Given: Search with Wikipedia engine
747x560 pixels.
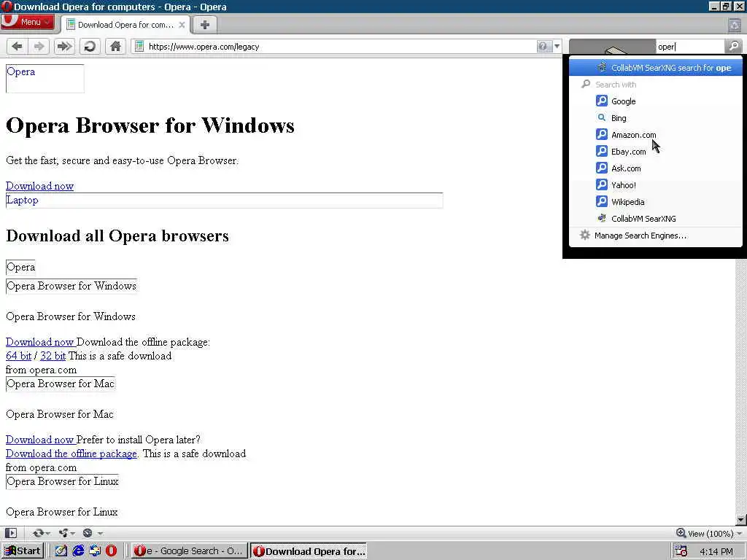Looking at the screenshot, I should click(x=656, y=201).
